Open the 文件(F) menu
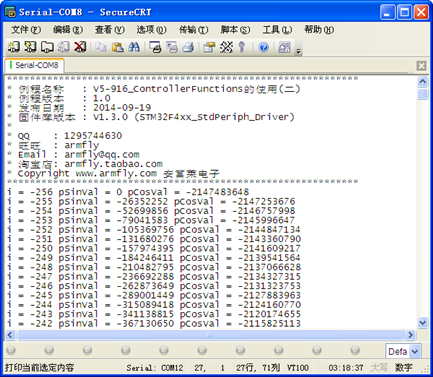 (x=26, y=30)
